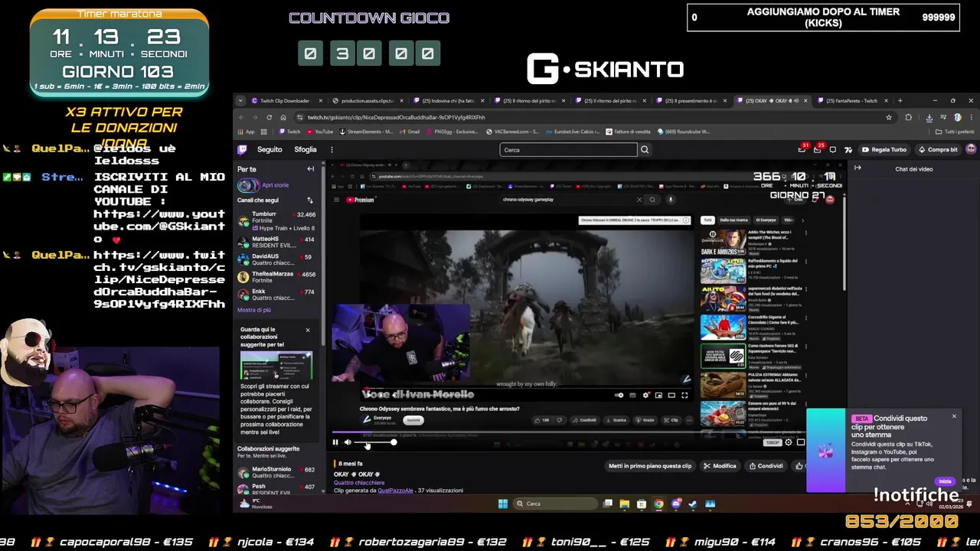The width and height of the screenshot is (980, 551).
Task: Close the Condividi questo clip popup
Action: click(954, 416)
